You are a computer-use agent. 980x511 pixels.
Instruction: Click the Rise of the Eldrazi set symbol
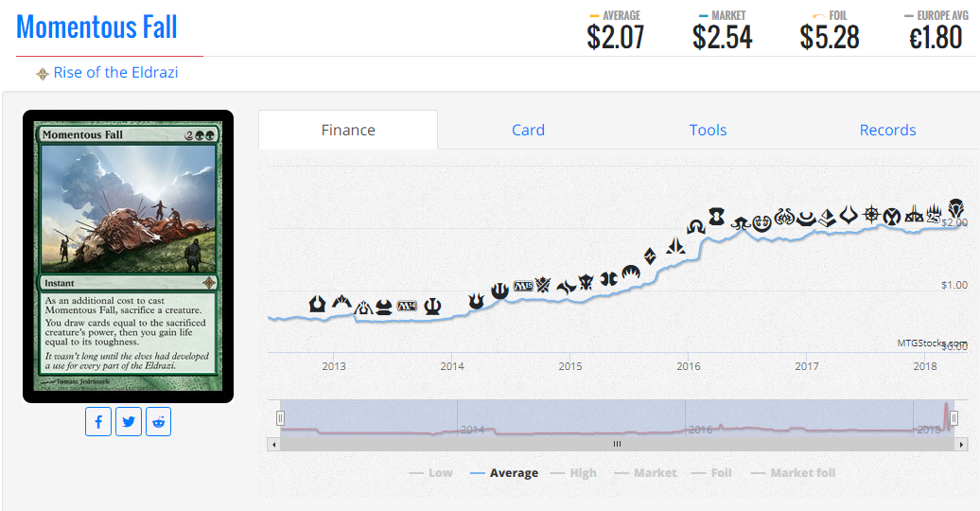tap(42, 74)
